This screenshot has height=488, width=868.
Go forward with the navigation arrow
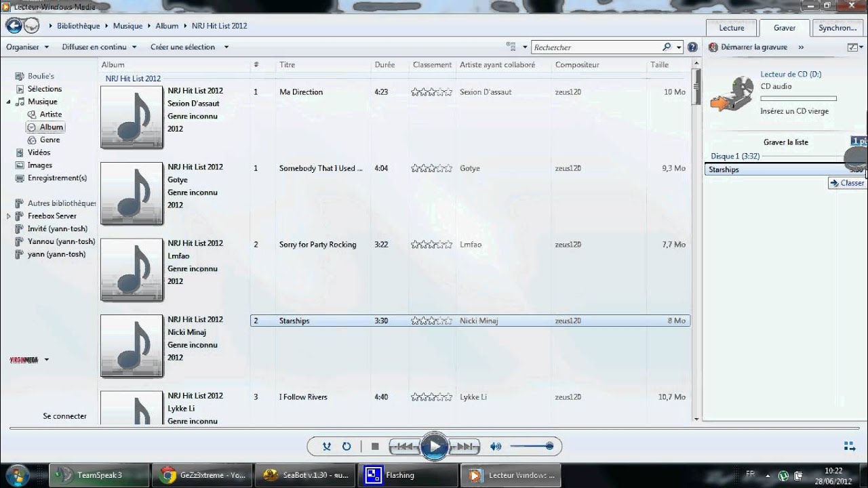click(32, 26)
